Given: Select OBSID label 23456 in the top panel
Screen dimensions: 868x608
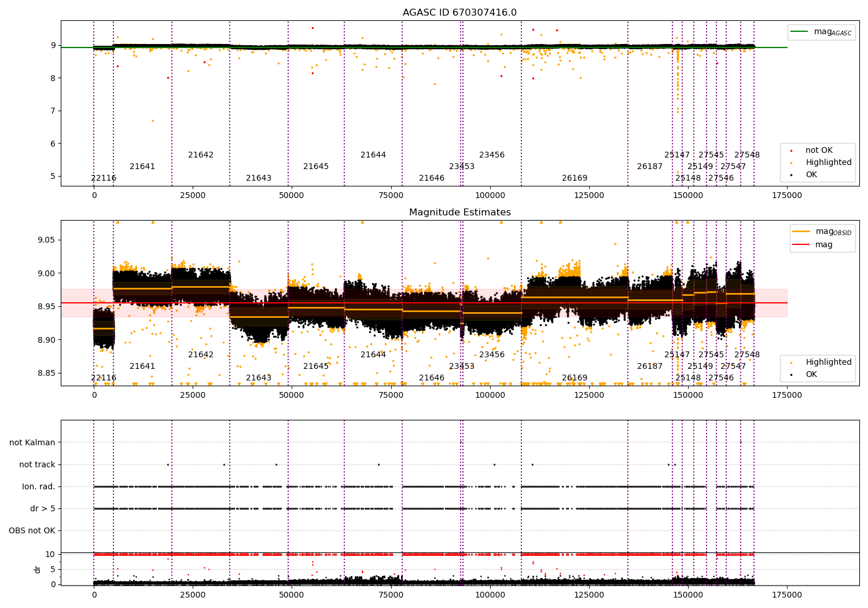Looking at the screenshot, I should (492, 155).
